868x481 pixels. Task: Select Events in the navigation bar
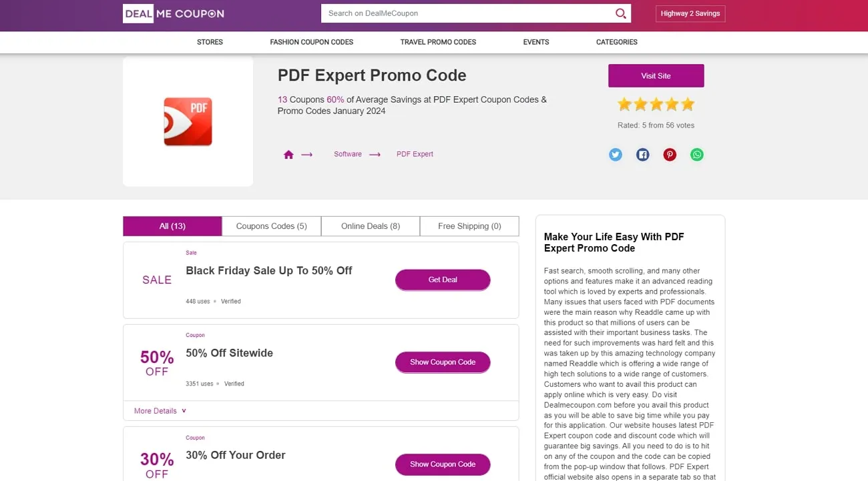click(x=535, y=41)
